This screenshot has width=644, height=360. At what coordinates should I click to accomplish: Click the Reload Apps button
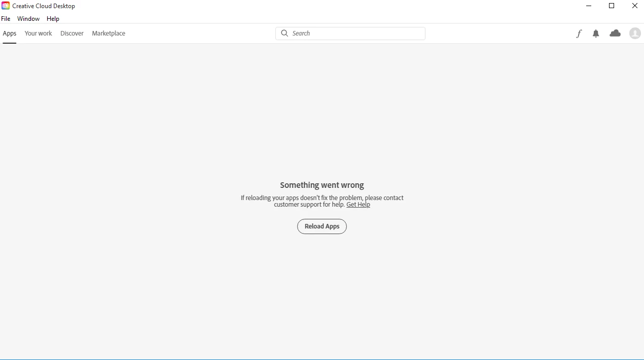(x=322, y=226)
